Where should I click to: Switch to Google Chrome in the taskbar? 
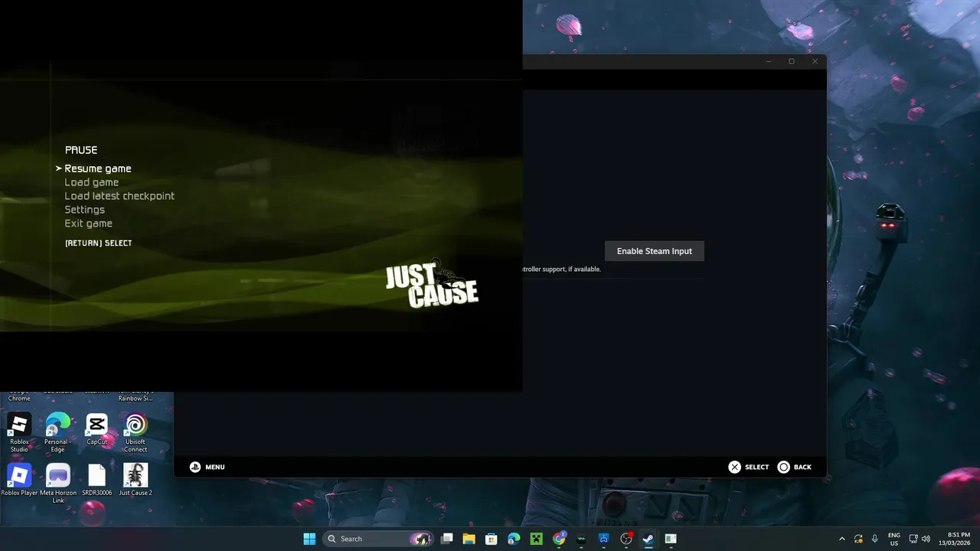[x=559, y=539]
